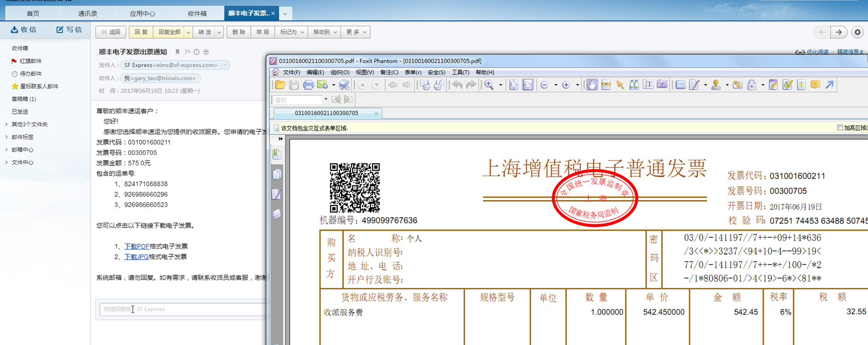Click the 下载JPG link
Screen dimensions: 868x345
[x=136, y=257]
